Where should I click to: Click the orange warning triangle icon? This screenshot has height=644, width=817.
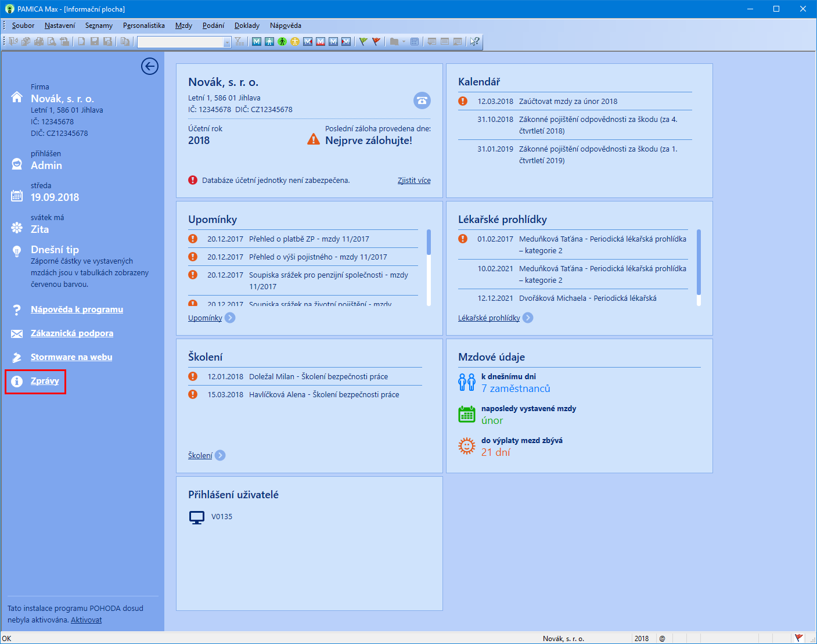pos(314,139)
